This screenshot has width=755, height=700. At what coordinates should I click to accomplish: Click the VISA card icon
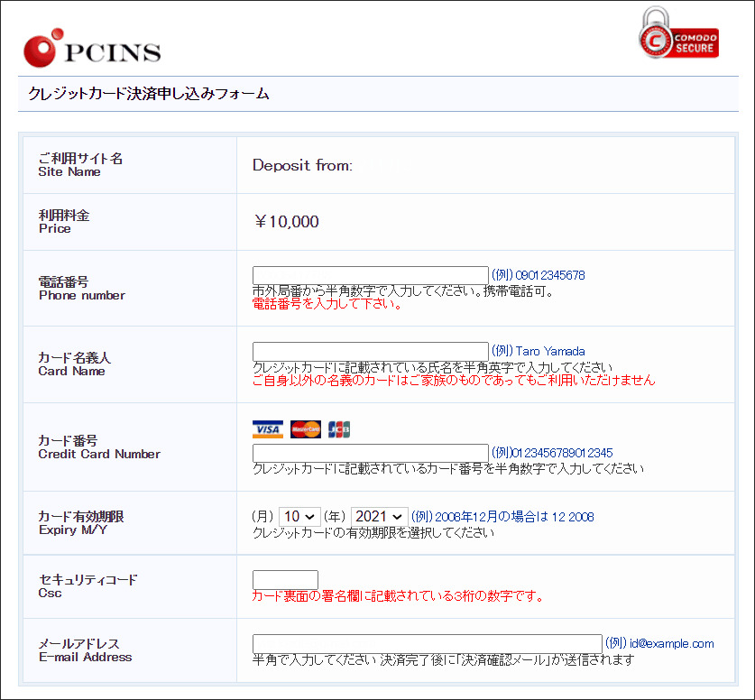tap(268, 429)
